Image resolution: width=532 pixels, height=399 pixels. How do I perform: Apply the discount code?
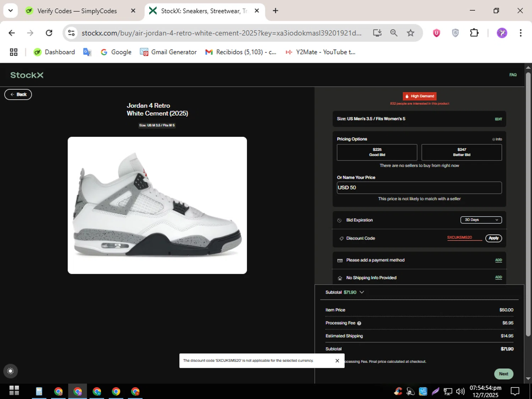[494, 238]
